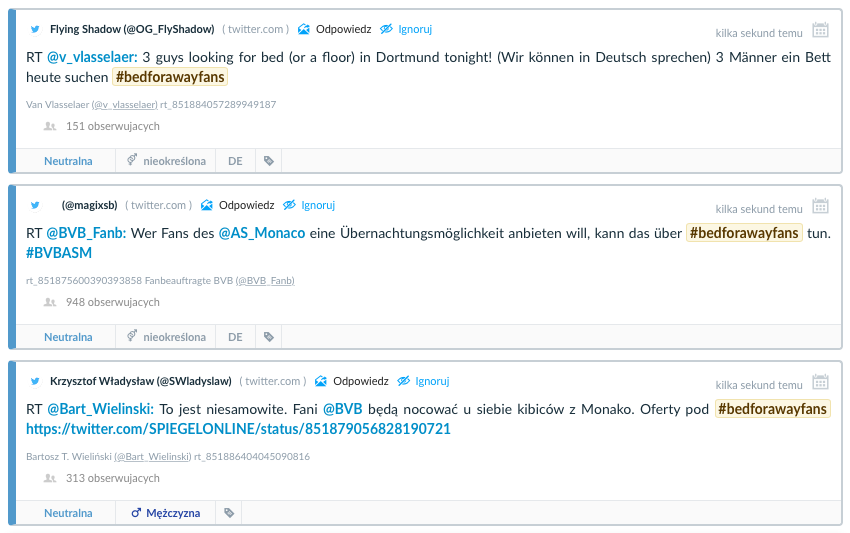
Task: Click the tag icon on the Flying Shadow post
Action: pos(268,161)
